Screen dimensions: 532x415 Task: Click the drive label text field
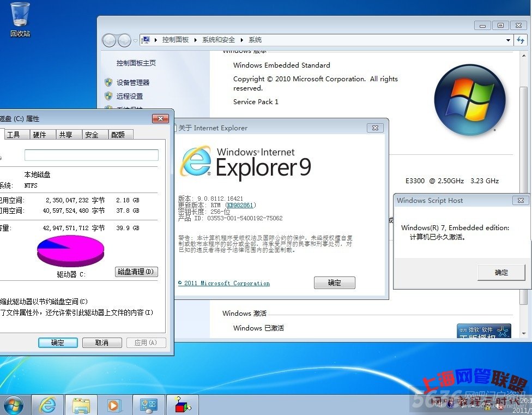click(x=91, y=155)
